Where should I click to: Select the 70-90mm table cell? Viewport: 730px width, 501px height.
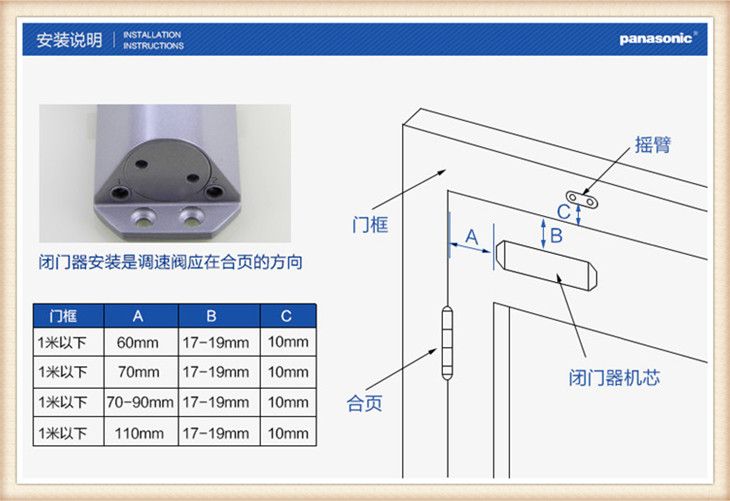(x=138, y=402)
